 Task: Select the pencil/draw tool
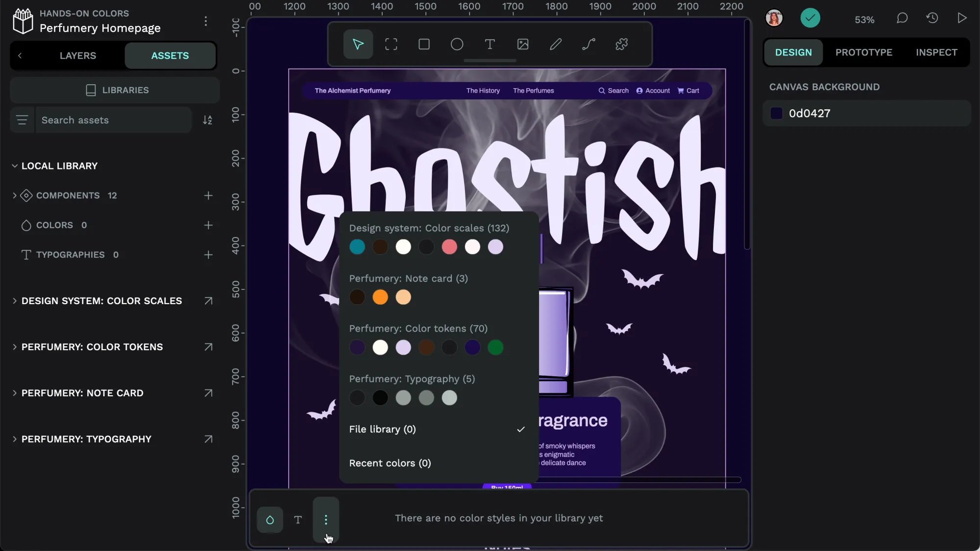556,44
